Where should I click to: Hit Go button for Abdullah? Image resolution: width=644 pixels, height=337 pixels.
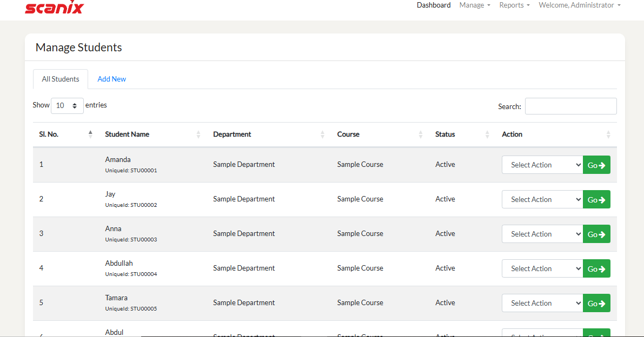tap(596, 269)
